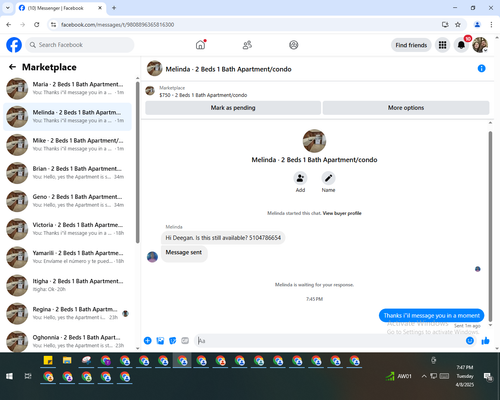This screenshot has width=500, height=400.
Task: Open Chrome three-dot menu
Action: pos(491,25)
